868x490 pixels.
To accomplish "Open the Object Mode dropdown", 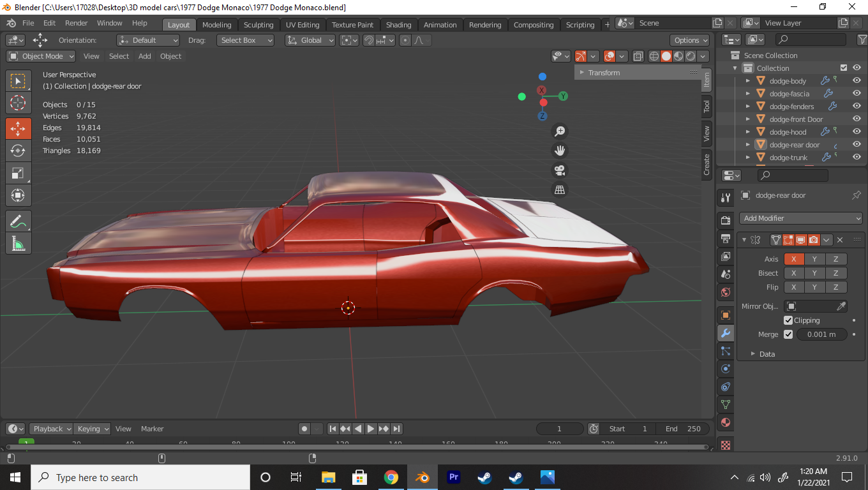I will [x=41, y=56].
